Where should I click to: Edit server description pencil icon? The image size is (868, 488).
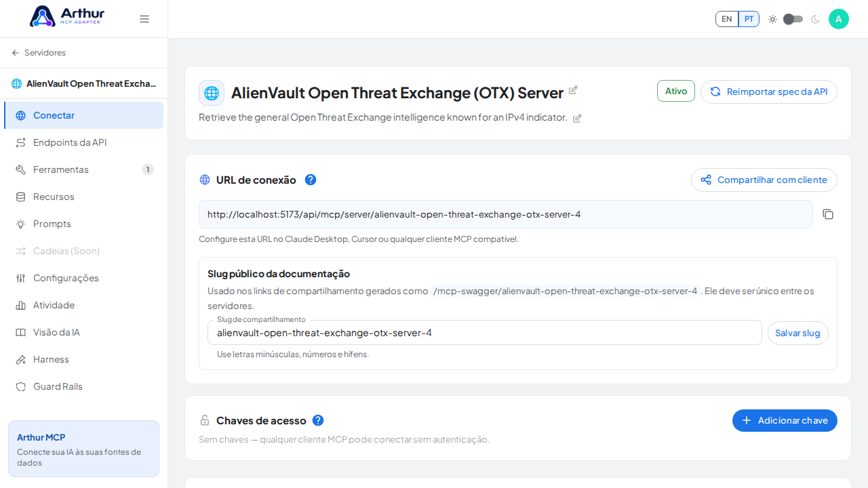pos(577,118)
